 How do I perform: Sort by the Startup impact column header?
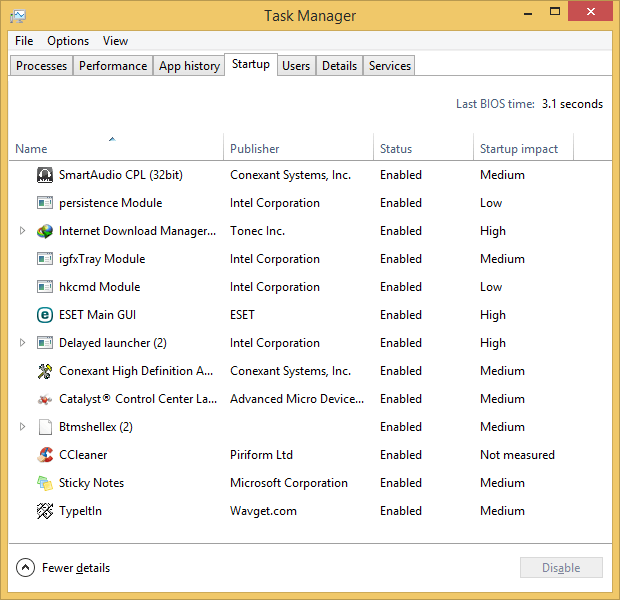click(x=524, y=147)
